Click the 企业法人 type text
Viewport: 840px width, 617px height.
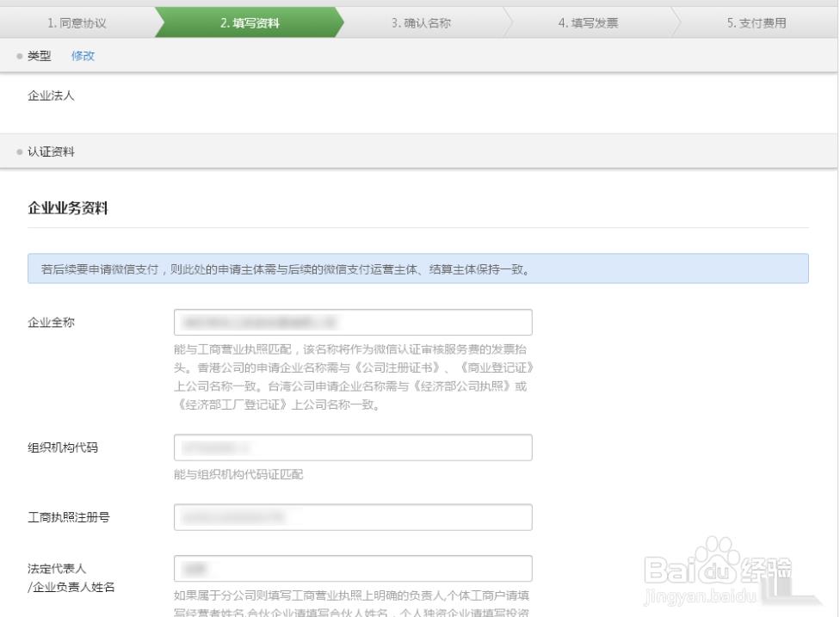(x=51, y=96)
